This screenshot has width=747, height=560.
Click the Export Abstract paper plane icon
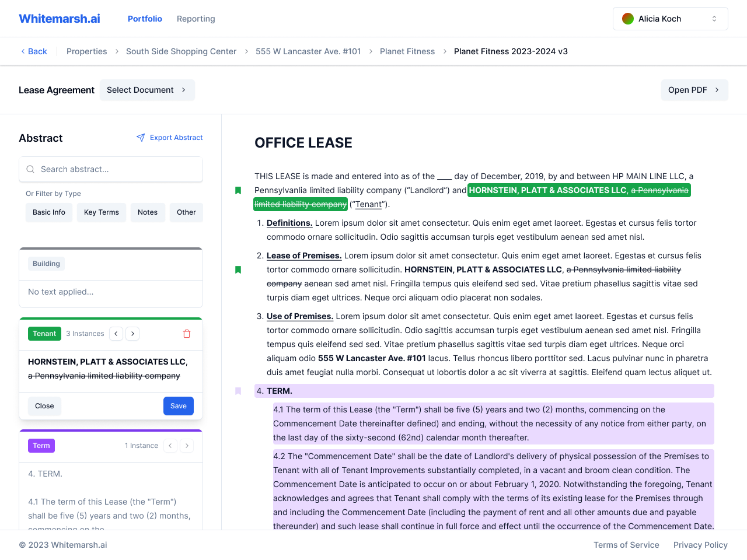[x=141, y=138]
